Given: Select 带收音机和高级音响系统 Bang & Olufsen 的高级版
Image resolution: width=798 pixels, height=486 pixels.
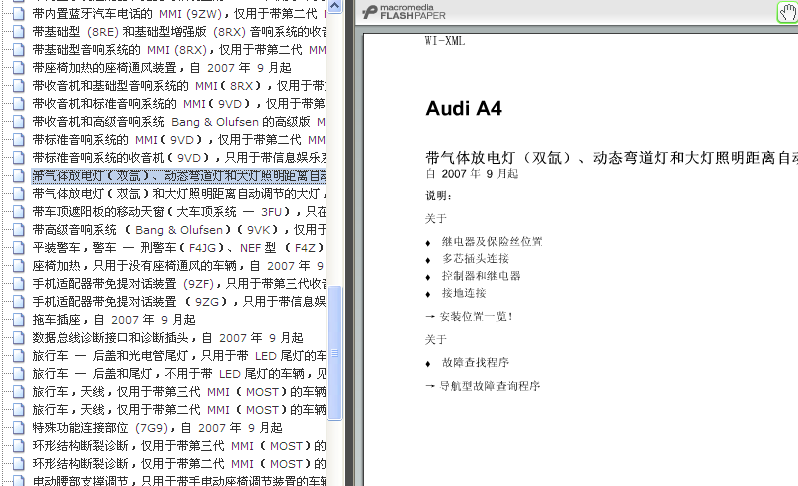Looking at the screenshot, I should pyautogui.click(x=179, y=122).
